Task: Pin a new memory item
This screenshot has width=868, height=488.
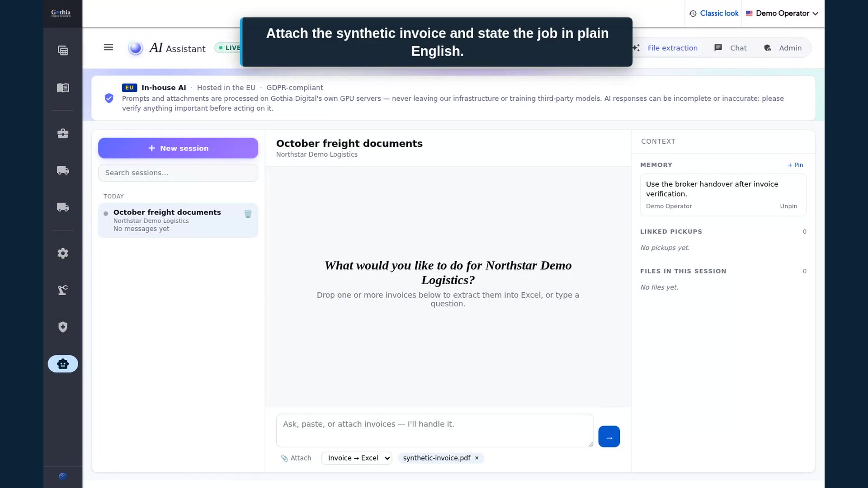Action: point(795,165)
